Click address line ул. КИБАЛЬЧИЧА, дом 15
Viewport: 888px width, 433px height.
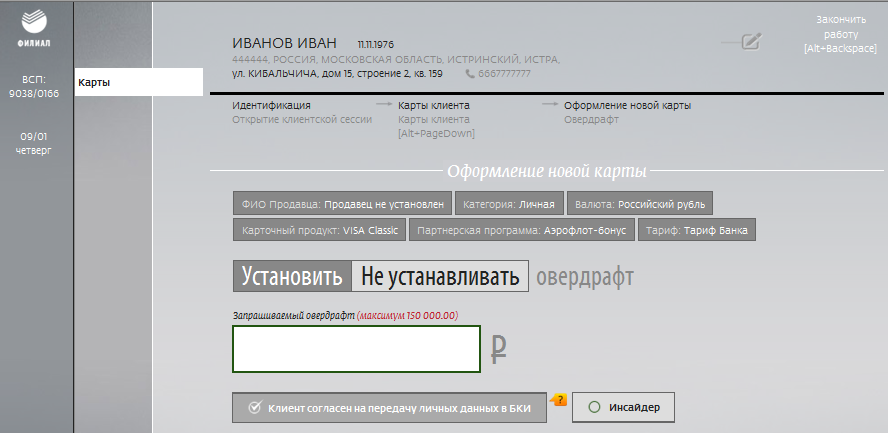tap(337, 74)
